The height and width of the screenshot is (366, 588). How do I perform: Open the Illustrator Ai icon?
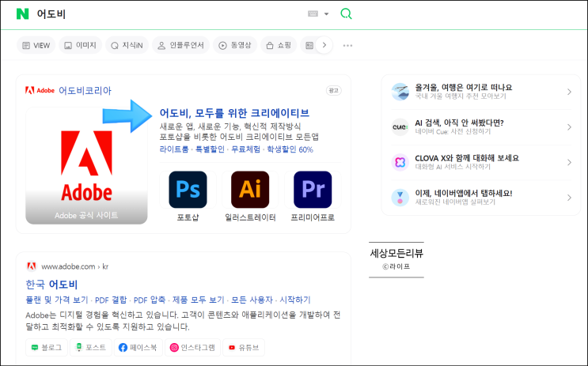point(250,190)
